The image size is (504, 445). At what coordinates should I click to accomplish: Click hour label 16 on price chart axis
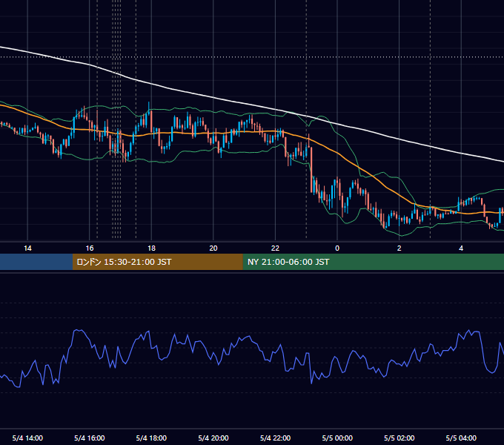[90, 248]
